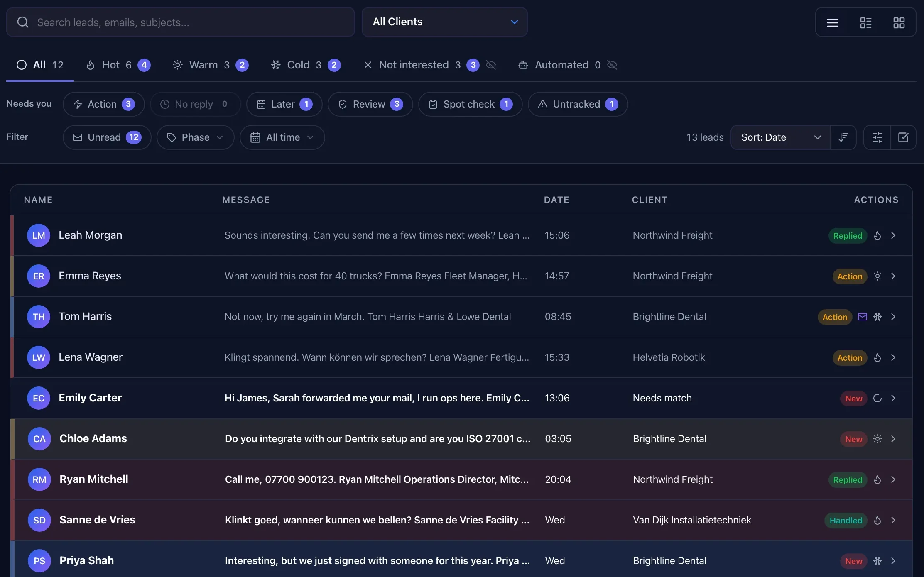This screenshot has height=577, width=924.
Task: Open the All time date range dropdown
Action: point(282,137)
